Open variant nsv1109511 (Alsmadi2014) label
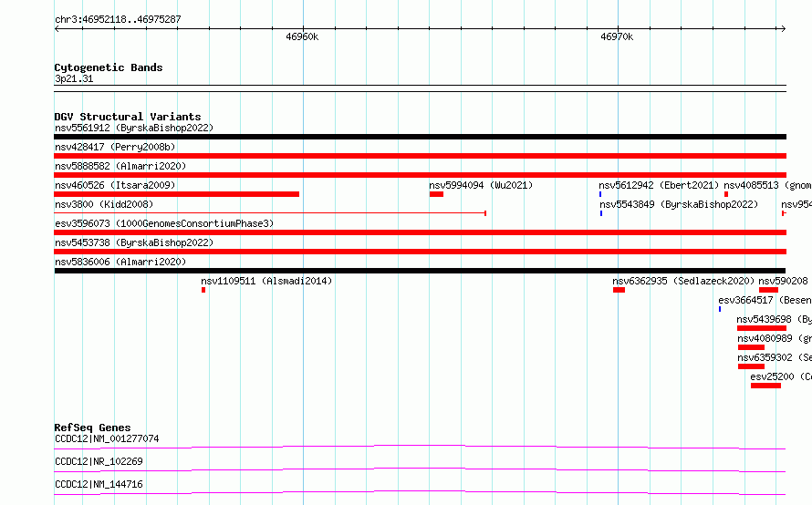Screen dimensions: 812x505 point(266,281)
